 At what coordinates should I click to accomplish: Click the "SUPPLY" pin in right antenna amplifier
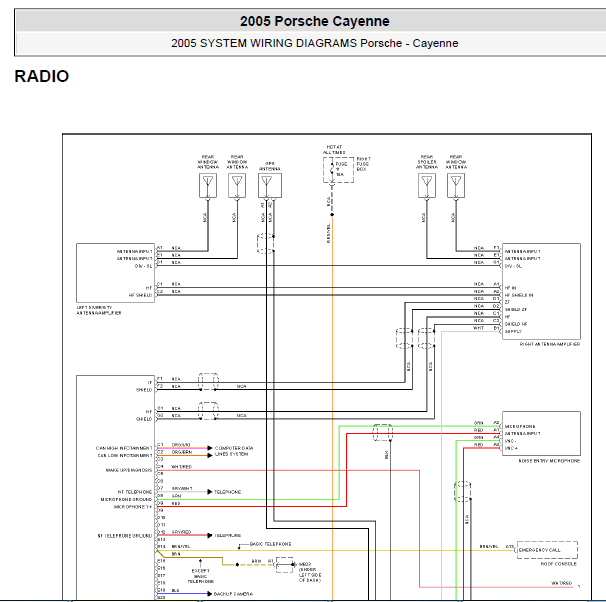point(513,331)
